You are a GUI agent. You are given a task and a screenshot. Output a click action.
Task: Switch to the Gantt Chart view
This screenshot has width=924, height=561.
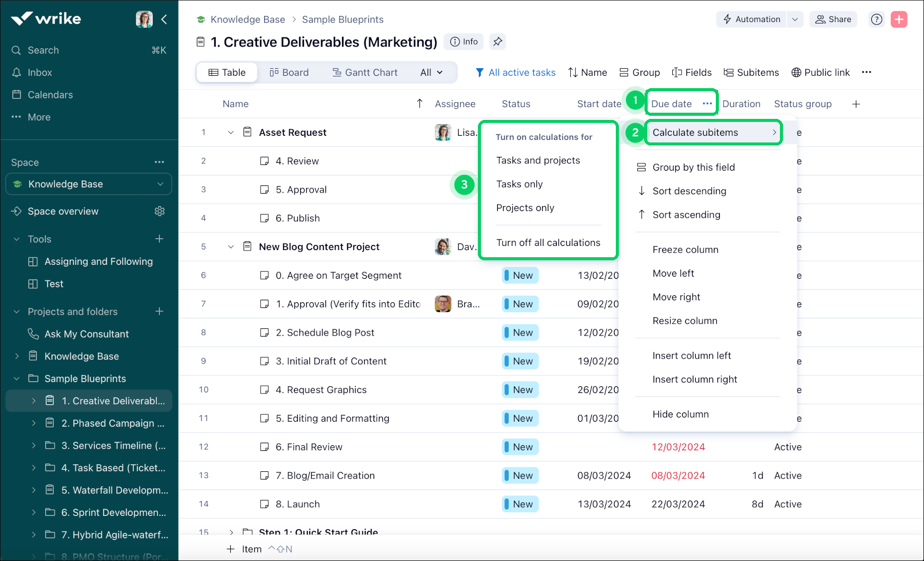point(365,72)
